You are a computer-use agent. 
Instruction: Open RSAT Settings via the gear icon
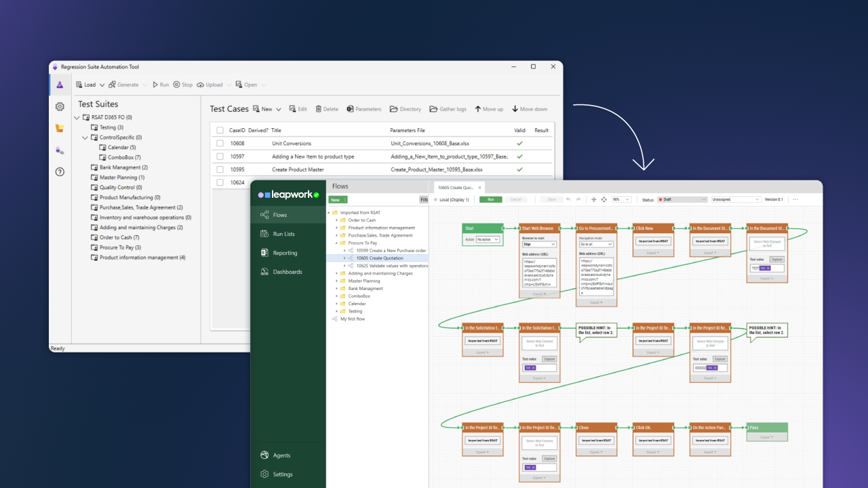pos(60,106)
